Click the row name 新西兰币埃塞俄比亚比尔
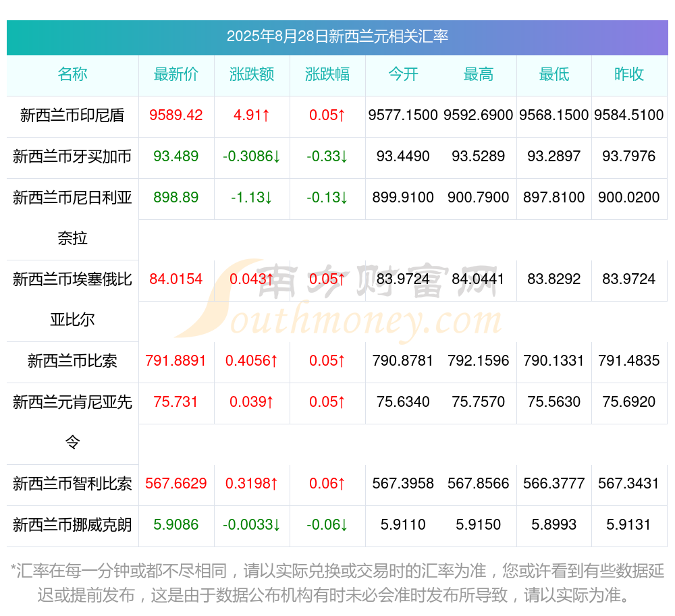 tap(72, 300)
